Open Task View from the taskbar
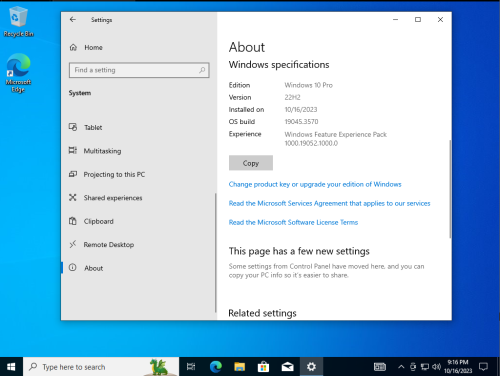 [191, 367]
